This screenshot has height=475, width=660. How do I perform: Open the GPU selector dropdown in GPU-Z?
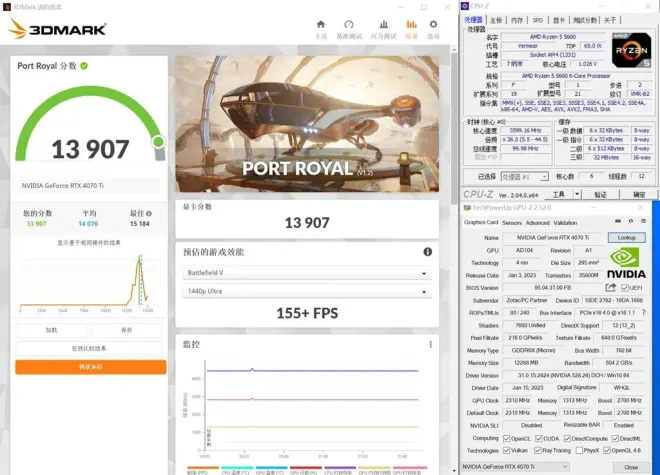point(516,466)
